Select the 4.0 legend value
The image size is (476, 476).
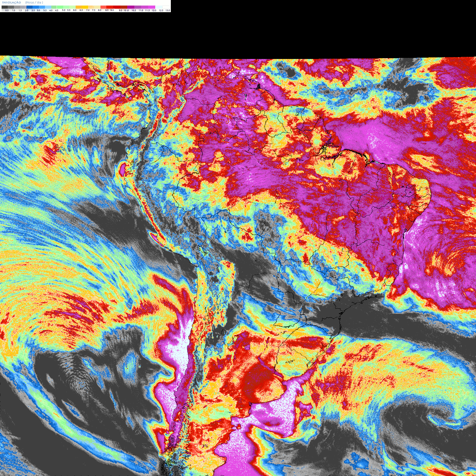[51, 10]
